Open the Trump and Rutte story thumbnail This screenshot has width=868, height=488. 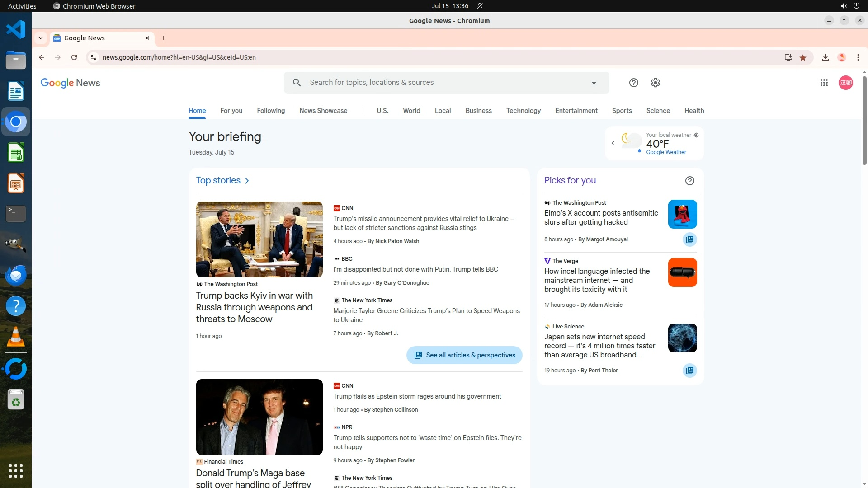(x=259, y=239)
